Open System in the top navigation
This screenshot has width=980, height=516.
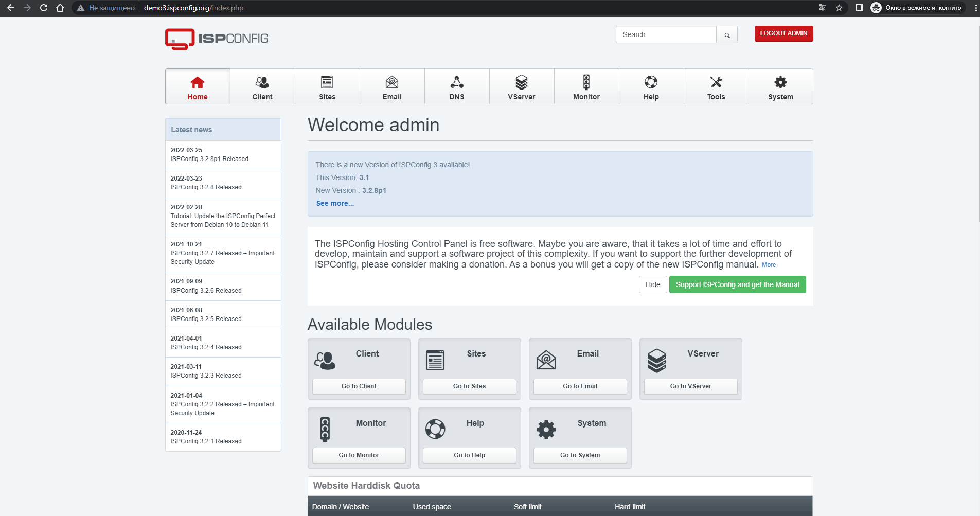point(781,87)
